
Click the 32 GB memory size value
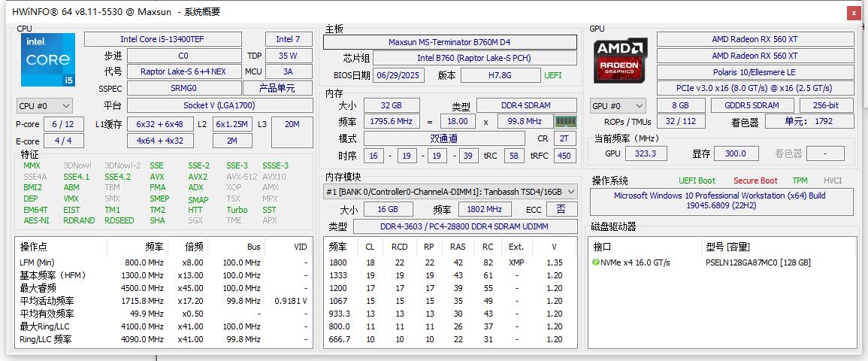pyautogui.click(x=392, y=105)
